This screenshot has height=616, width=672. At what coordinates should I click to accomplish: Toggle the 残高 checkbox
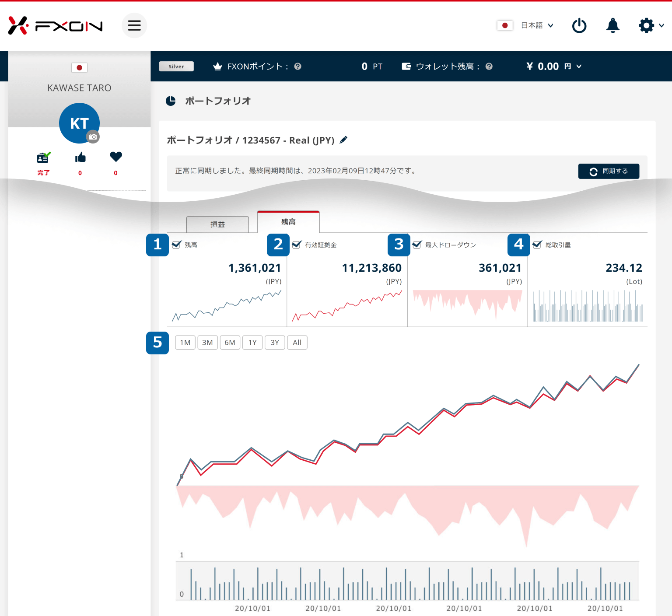point(176,245)
